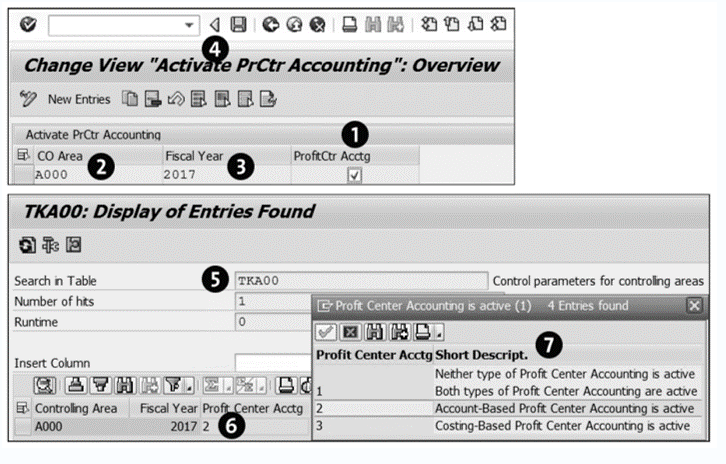Click the green checkmark Enter icon
Screen dimensions: 726x464
[27, 23]
